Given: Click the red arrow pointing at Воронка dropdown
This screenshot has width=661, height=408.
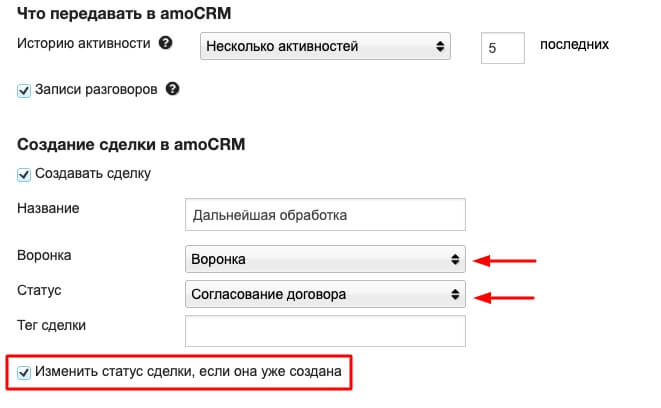Looking at the screenshot, I should [x=506, y=261].
